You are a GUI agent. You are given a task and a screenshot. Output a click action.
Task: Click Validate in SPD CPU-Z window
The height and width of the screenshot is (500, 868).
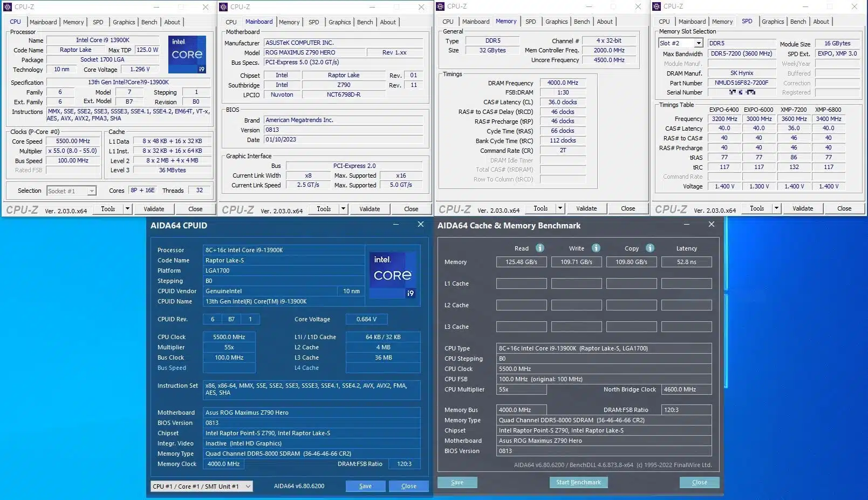click(x=803, y=208)
